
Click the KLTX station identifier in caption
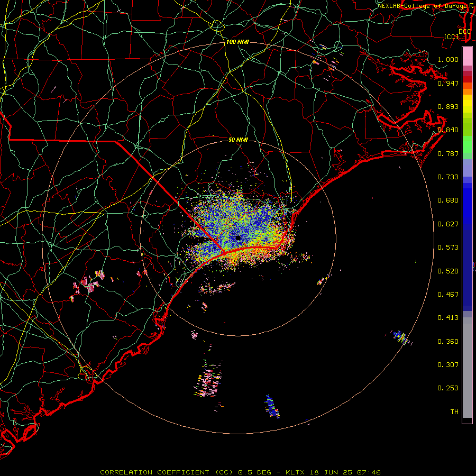[295, 472]
